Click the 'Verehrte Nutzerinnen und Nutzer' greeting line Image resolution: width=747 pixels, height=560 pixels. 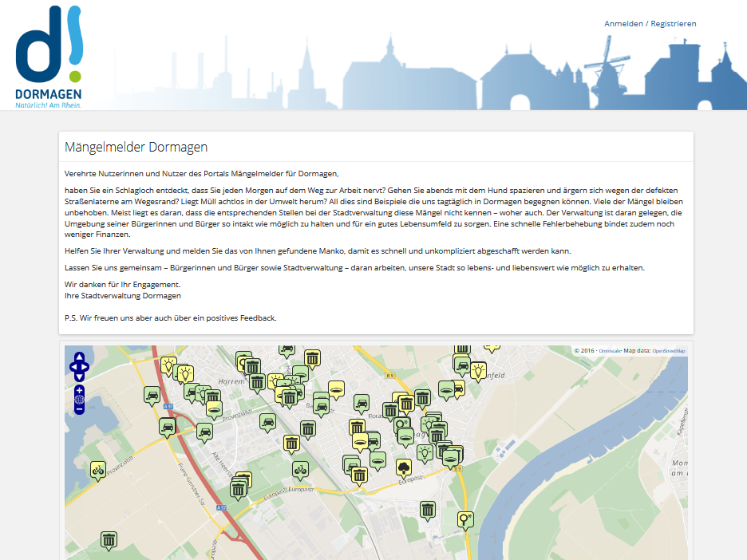pos(202,174)
